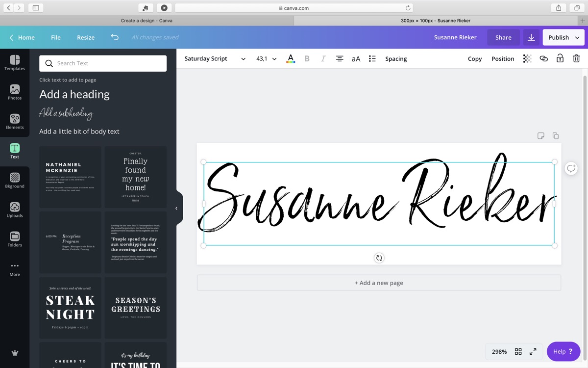
Task: Add a heading to page
Action: click(x=74, y=94)
